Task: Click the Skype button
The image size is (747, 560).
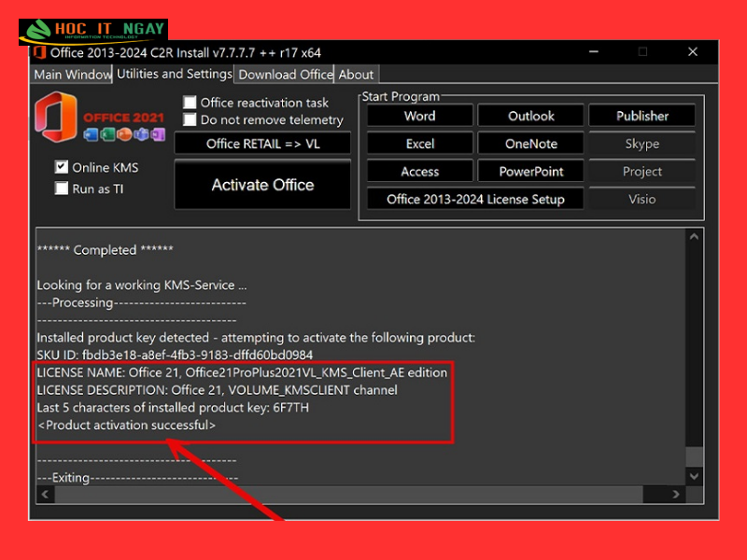Action: [641, 144]
